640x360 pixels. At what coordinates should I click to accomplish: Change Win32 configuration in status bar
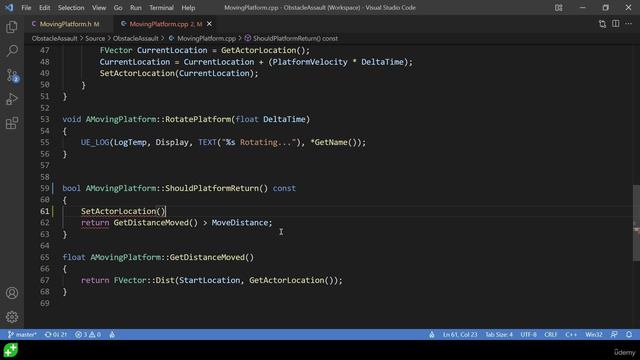(x=593, y=334)
